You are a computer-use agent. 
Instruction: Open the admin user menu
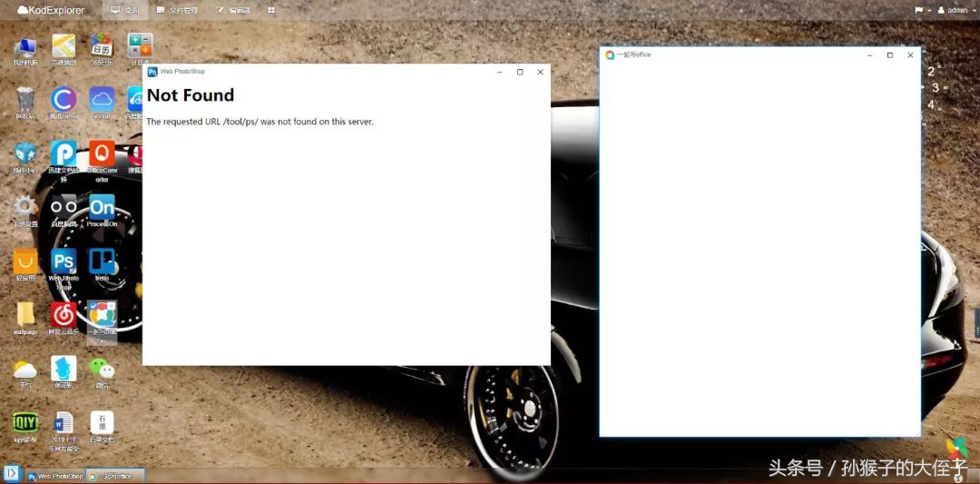point(955,10)
